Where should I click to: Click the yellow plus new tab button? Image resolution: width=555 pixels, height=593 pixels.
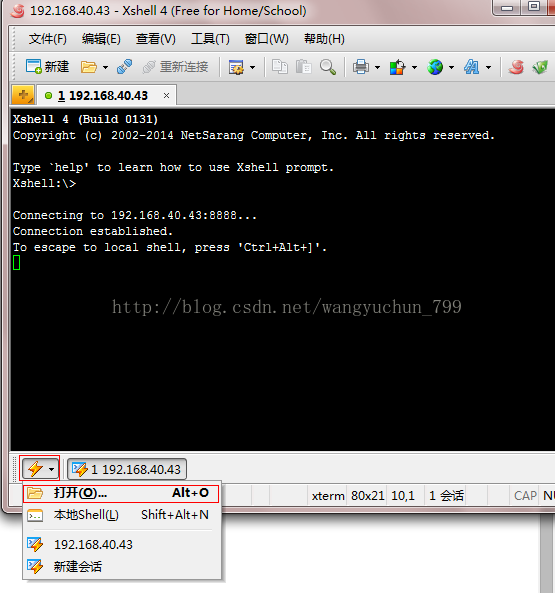(x=23, y=94)
